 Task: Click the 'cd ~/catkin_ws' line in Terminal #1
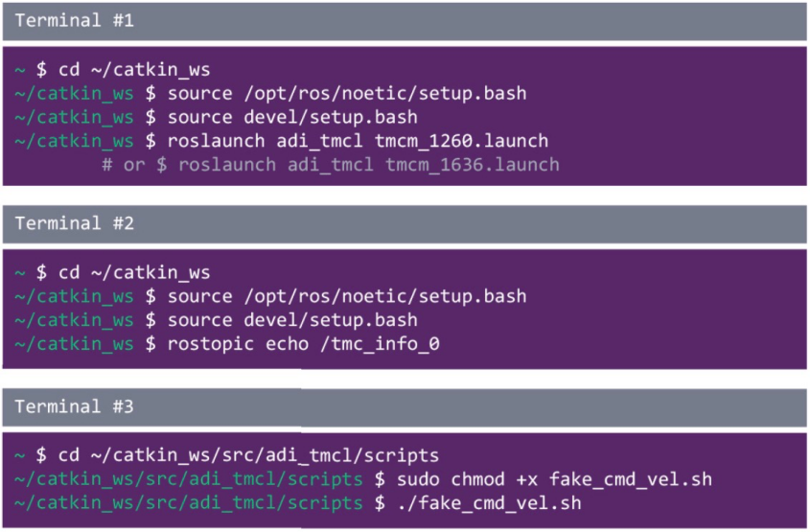tap(134, 69)
